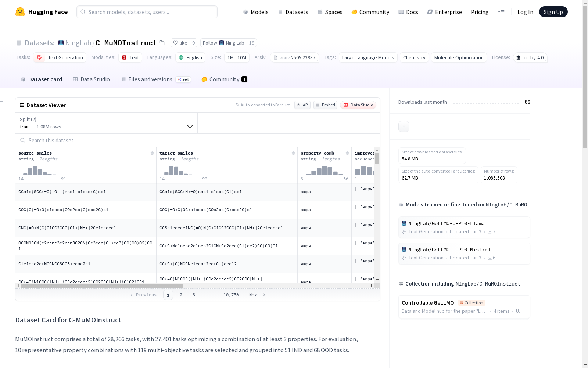Open Data Studio from viewer header
Image resolution: width=588 pixels, height=368 pixels.
(x=358, y=105)
